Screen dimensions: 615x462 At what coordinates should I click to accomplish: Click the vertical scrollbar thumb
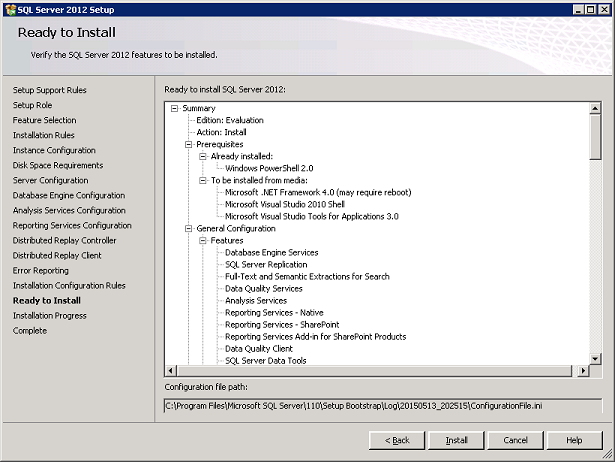point(595,137)
